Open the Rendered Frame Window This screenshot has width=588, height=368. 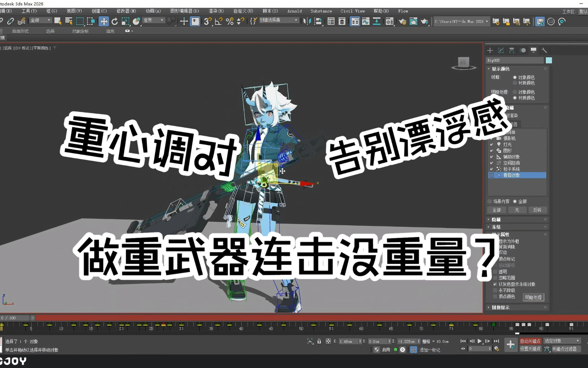(x=413, y=22)
